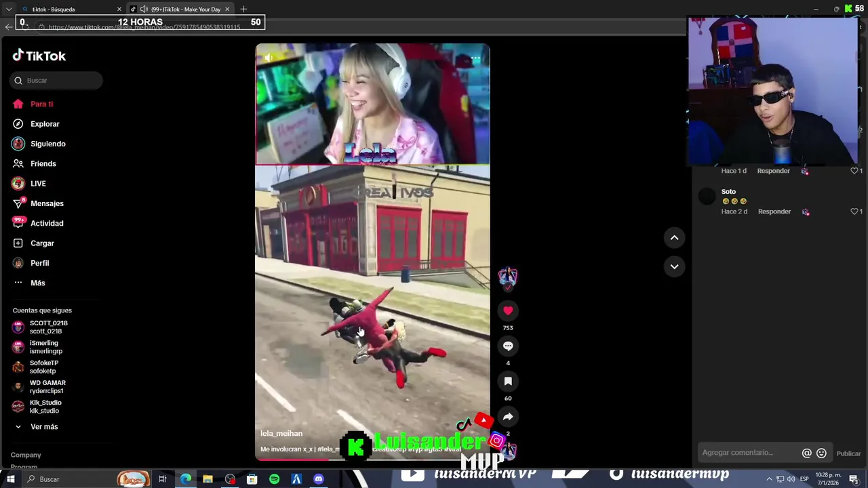868x488 pixels.
Task: Focus the TikTok Buscar search field
Action: click(x=56, y=80)
